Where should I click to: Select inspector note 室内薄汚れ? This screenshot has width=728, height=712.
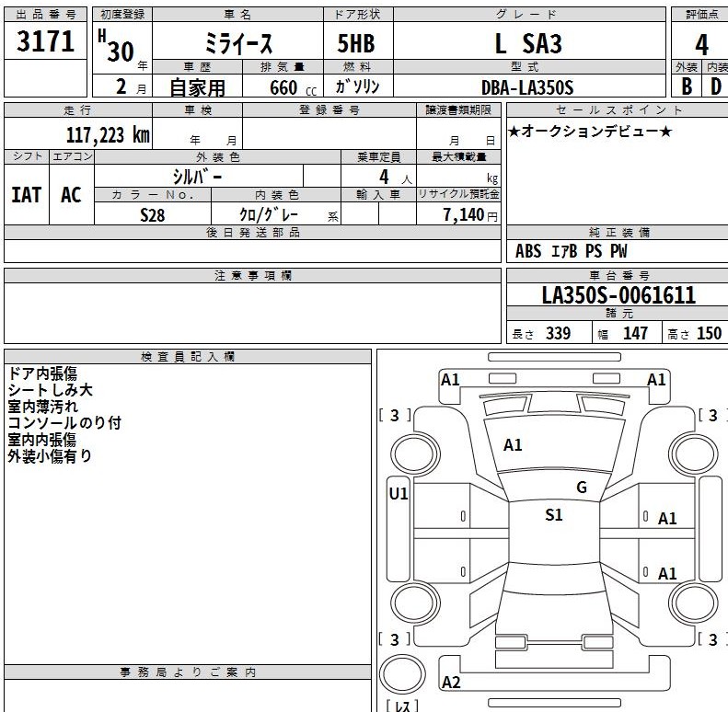tap(42, 407)
